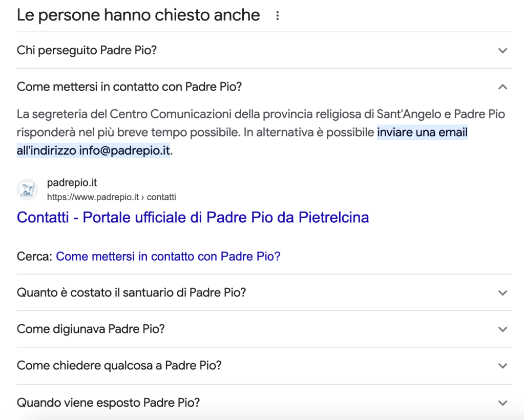Image resolution: width=524 pixels, height=420 pixels.
Task: Click the padrepio.it site favicon
Action: pos(27,189)
